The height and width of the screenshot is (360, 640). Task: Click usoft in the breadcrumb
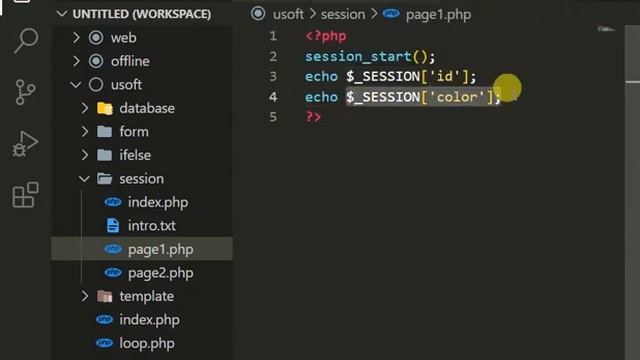point(288,14)
